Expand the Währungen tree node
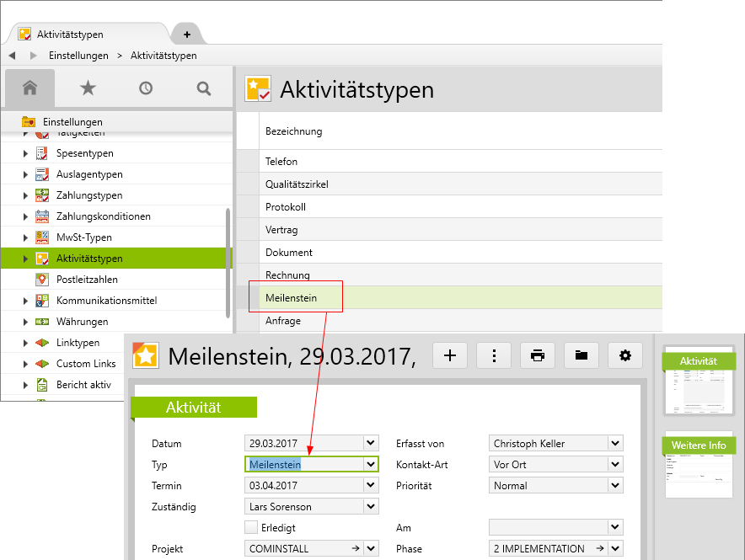This screenshot has height=560, width=745. [x=25, y=322]
